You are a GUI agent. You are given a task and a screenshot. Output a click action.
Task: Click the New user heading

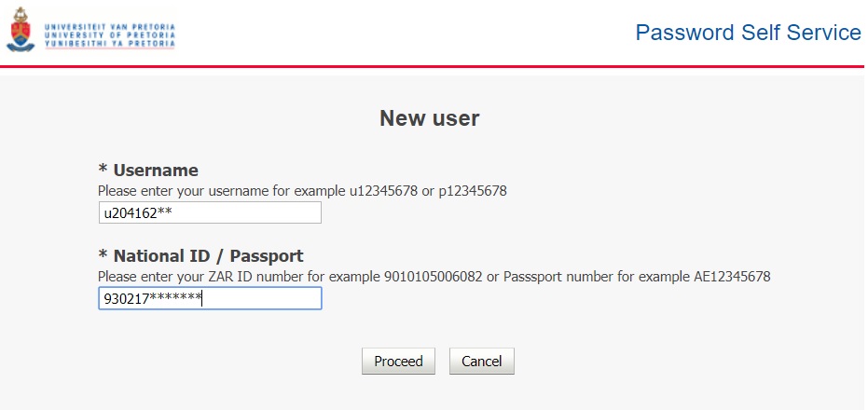click(x=429, y=118)
